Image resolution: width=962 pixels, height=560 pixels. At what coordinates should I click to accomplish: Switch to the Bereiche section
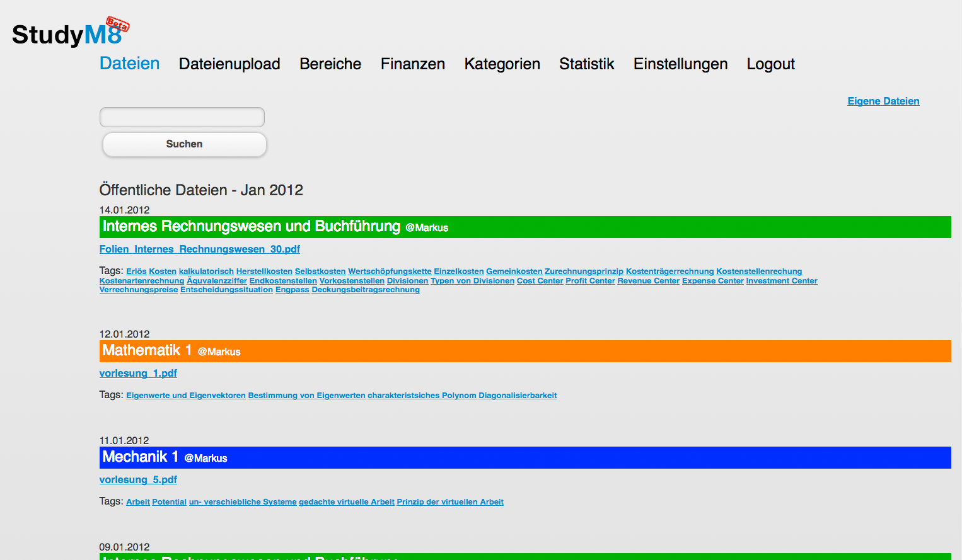pos(330,64)
